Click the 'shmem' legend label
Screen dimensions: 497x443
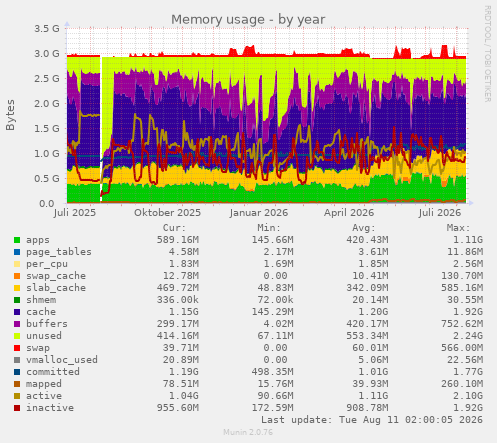(x=41, y=300)
